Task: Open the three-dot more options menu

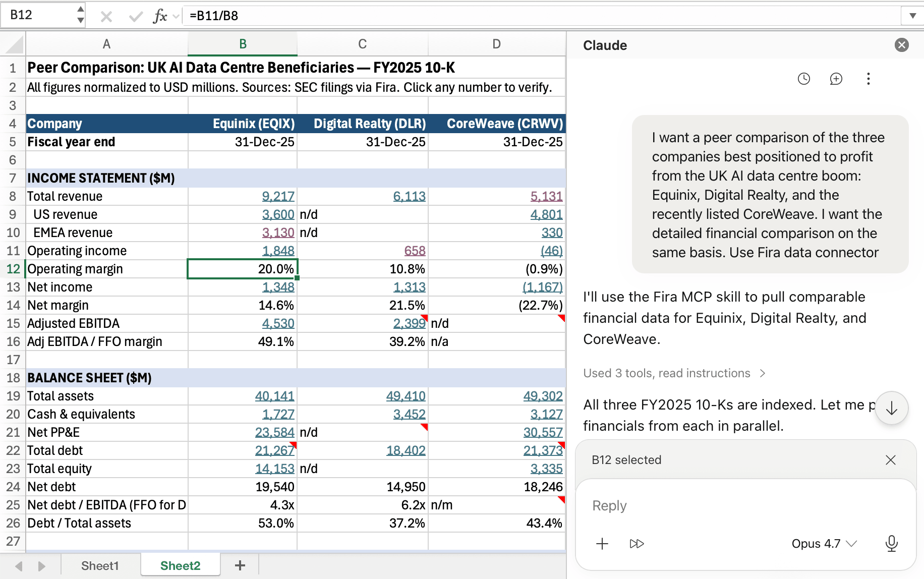Action: pyautogui.click(x=868, y=79)
